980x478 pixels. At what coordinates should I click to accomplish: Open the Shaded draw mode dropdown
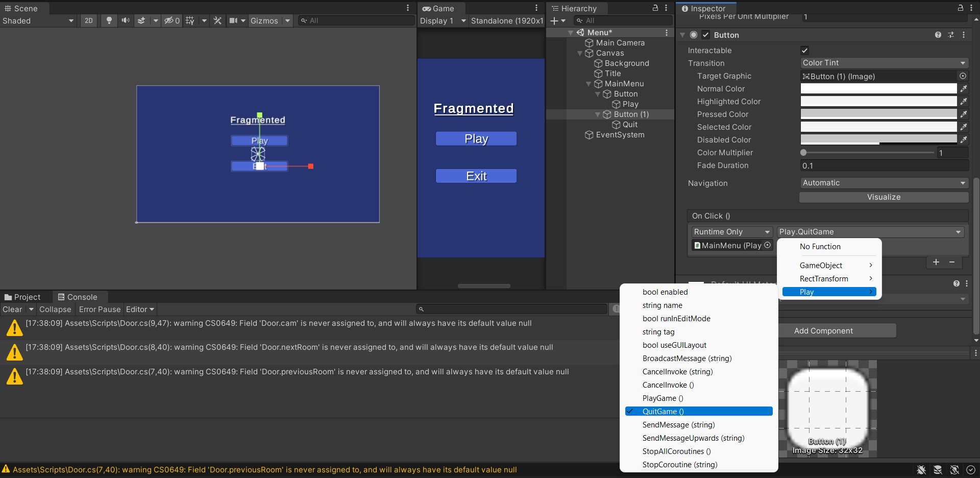(38, 20)
